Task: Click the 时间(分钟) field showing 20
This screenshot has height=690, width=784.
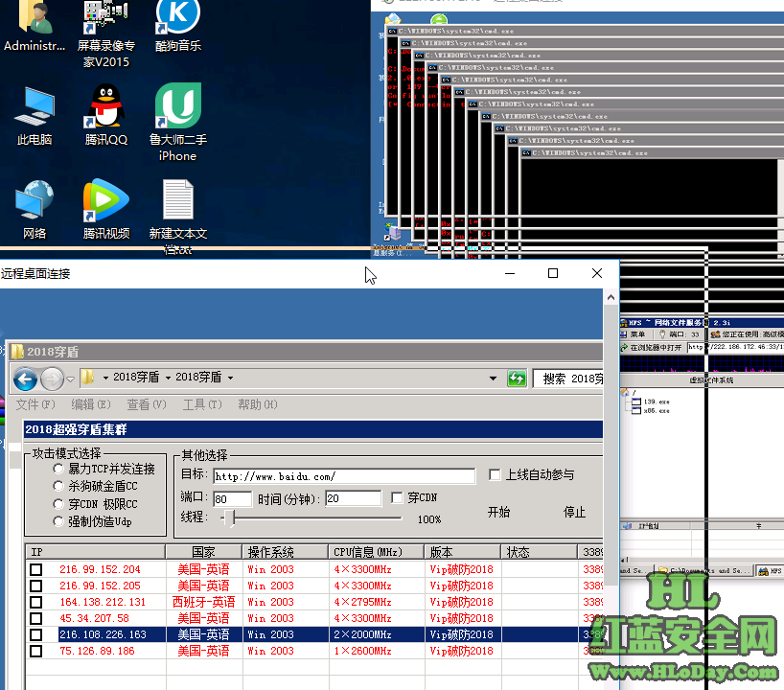Action: pyautogui.click(x=353, y=498)
